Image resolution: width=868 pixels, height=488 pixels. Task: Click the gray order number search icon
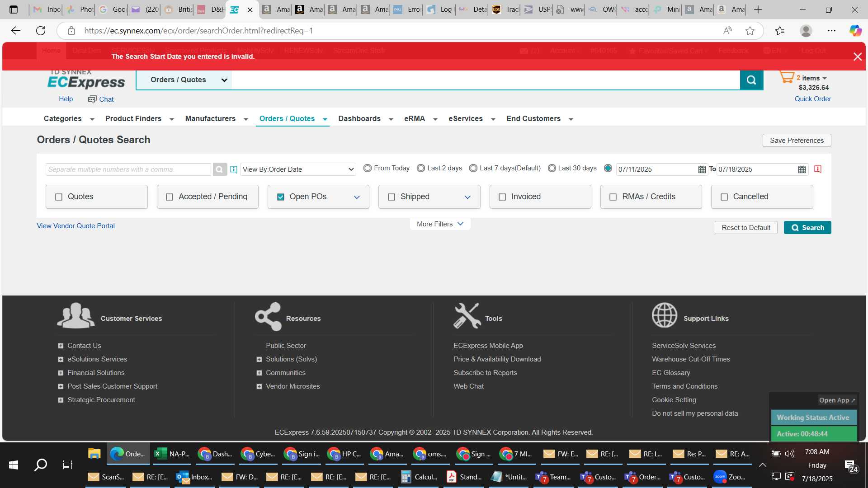click(219, 169)
